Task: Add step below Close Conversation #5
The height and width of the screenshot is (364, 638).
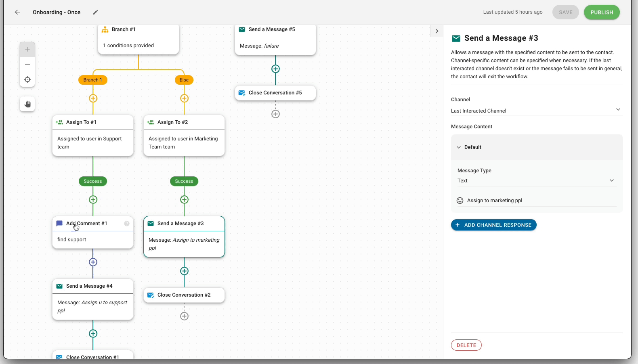Action: pyautogui.click(x=275, y=114)
